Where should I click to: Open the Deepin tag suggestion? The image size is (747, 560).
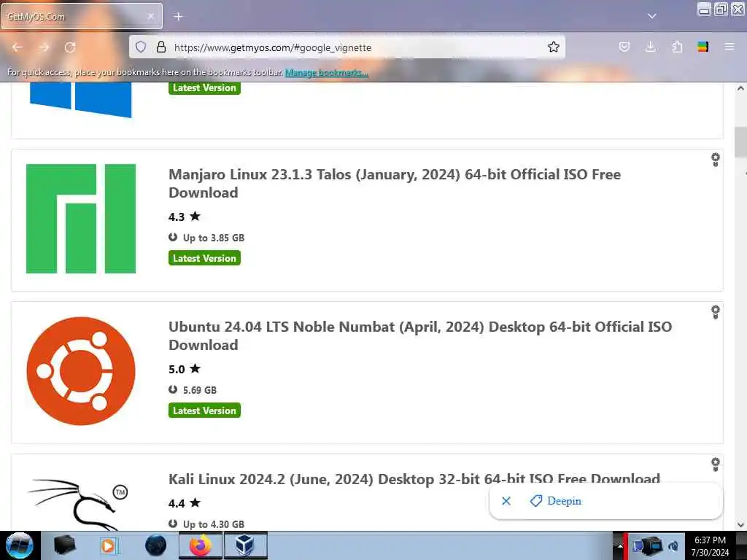556,501
